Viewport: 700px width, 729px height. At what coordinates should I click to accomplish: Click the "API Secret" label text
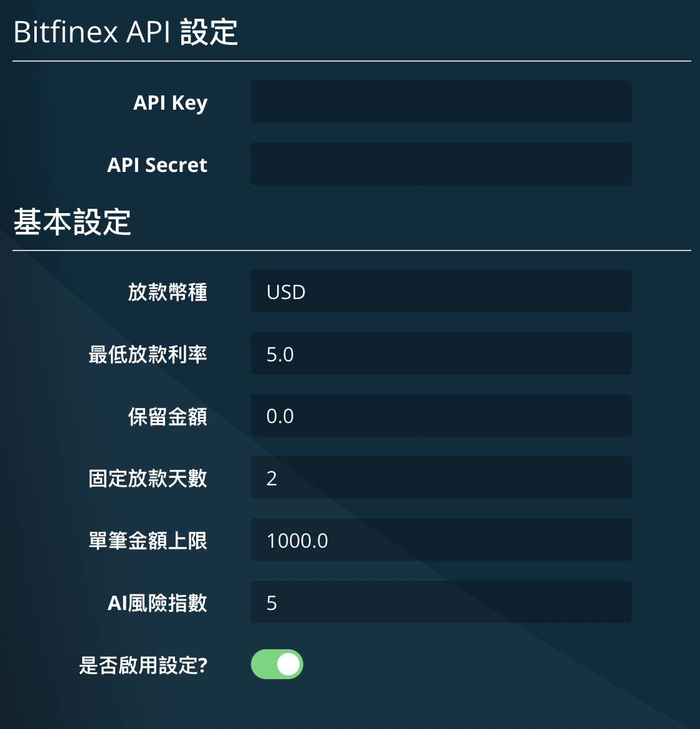click(x=157, y=164)
